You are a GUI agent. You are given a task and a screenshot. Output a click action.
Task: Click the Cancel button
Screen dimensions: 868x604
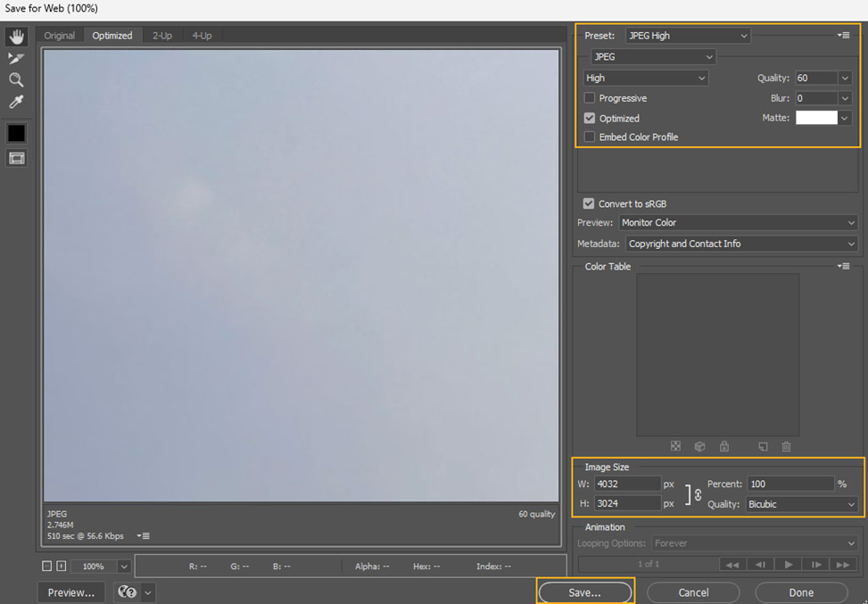(693, 592)
